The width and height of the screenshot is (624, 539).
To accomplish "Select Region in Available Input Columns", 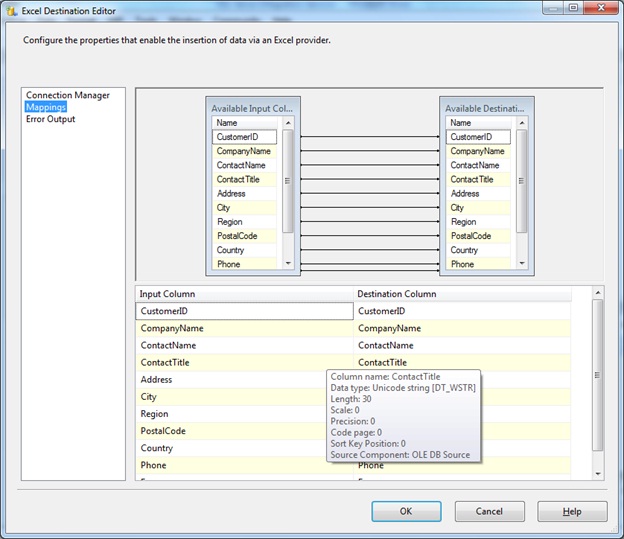I will pos(245,222).
